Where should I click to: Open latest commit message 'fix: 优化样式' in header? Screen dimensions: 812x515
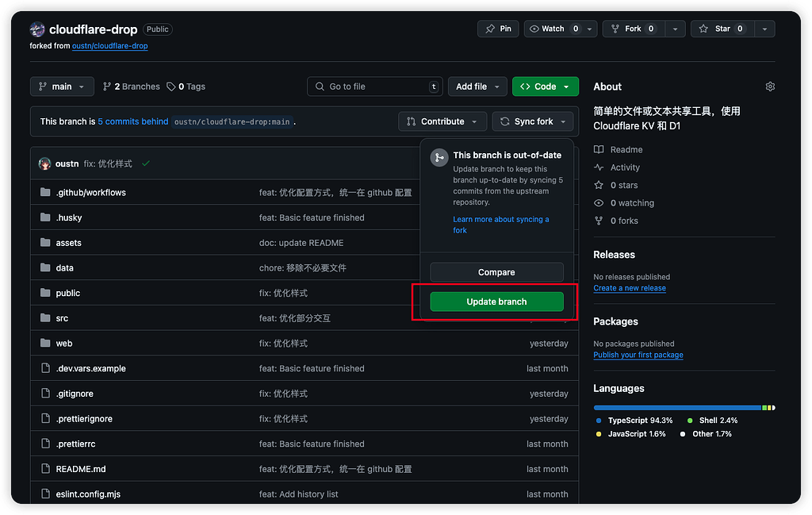108,163
